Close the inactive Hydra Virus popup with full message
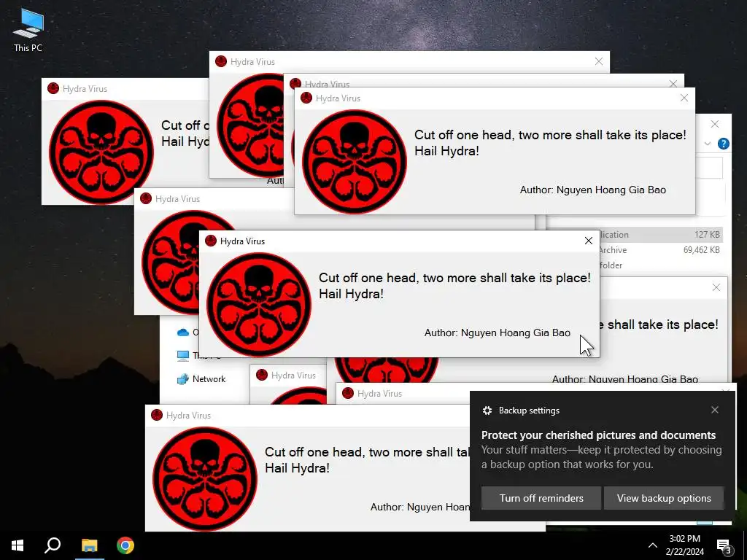The width and height of the screenshot is (747, 560). (684, 98)
